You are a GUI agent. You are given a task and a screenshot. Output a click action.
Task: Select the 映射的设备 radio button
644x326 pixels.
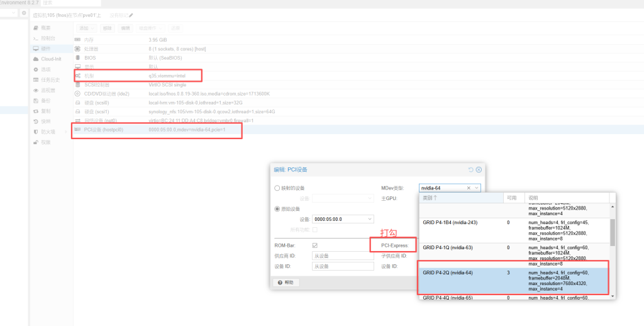(x=277, y=188)
